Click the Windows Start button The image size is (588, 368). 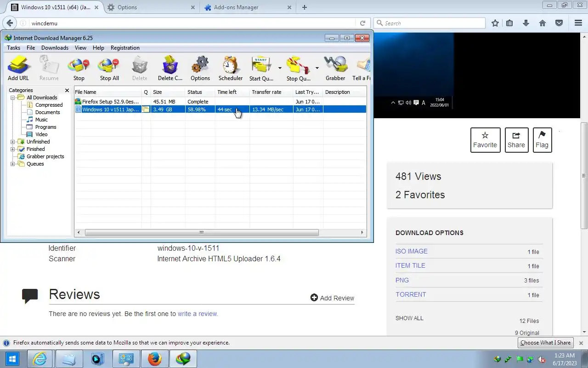pyautogui.click(x=12, y=359)
